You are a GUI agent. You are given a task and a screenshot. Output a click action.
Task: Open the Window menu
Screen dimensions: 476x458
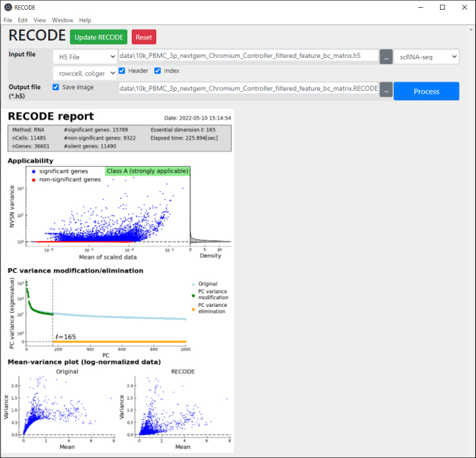tap(62, 20)
